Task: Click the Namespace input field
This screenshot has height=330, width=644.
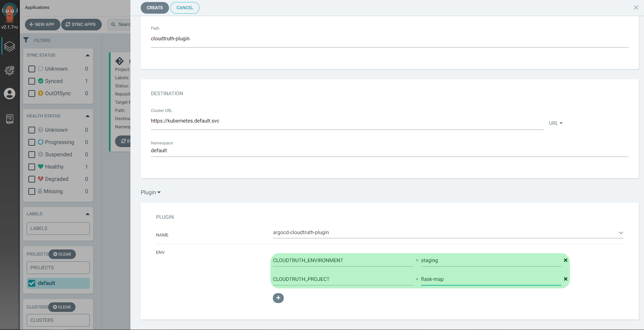Action: click(390, 150)
